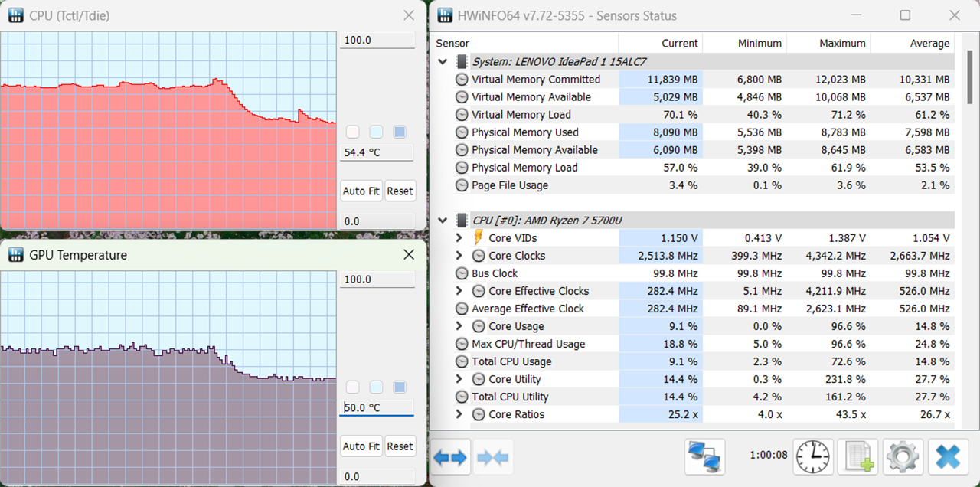The height and width of the screenshot is (487, 980).
Task: Click the Physical Memory Load sensor icon
Action: [462, 168]
